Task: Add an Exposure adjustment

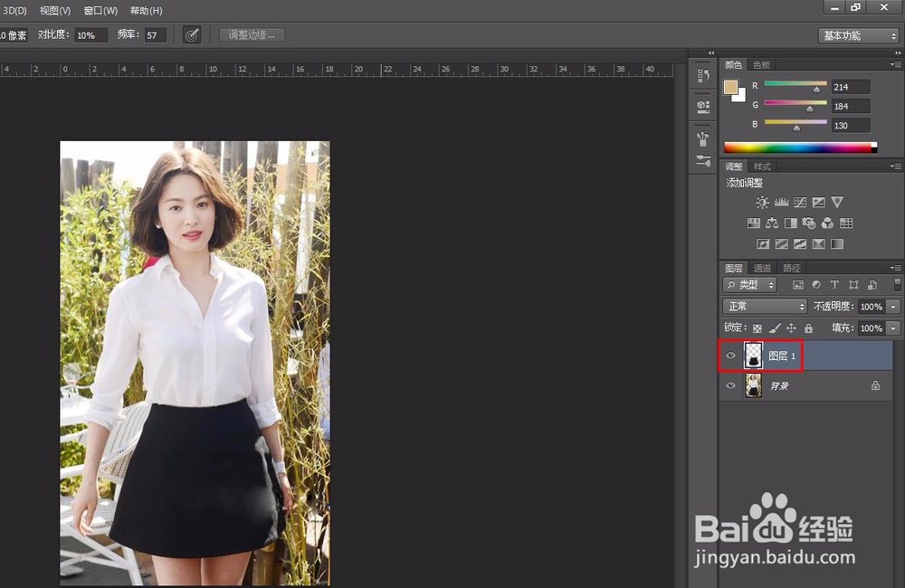Action: (x=818, y=202)
